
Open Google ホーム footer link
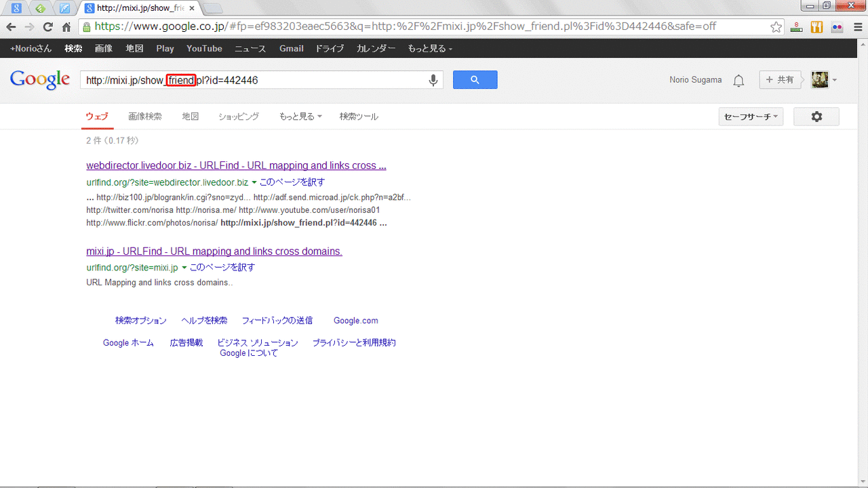(128, 343)
